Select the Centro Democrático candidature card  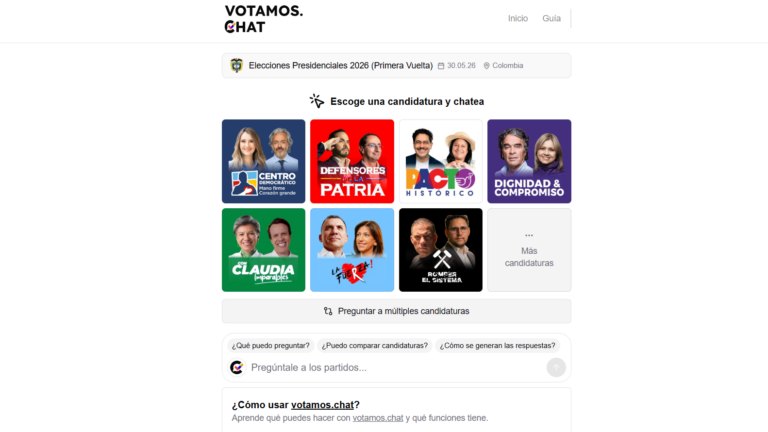coord(264,161)
